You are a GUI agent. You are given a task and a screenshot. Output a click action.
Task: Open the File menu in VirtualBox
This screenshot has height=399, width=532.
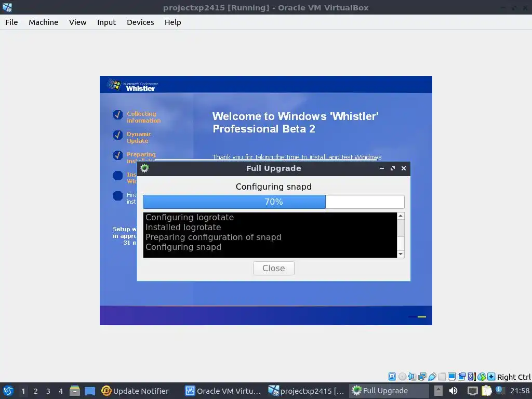[x=11, y=22]
